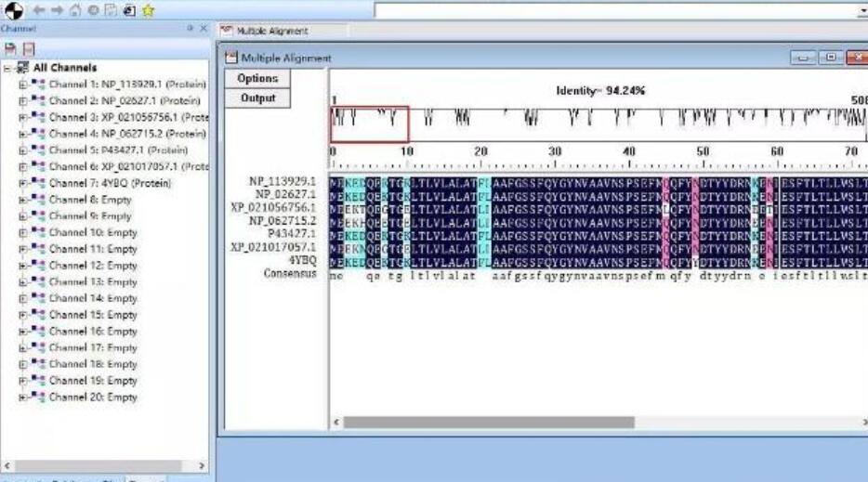The width and height of the screenshot is (868, 482).
Task: Click the 4YBQ sequence name in the alignment
Action: pyautogui.click(x=302, y=259)
